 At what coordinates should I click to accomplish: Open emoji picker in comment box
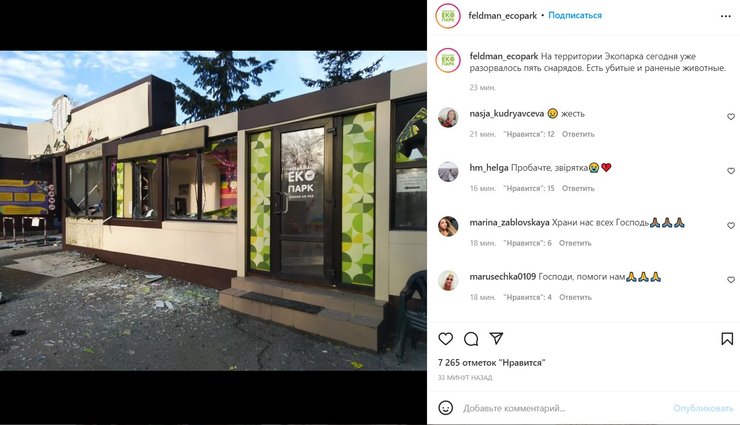[446, 408]
